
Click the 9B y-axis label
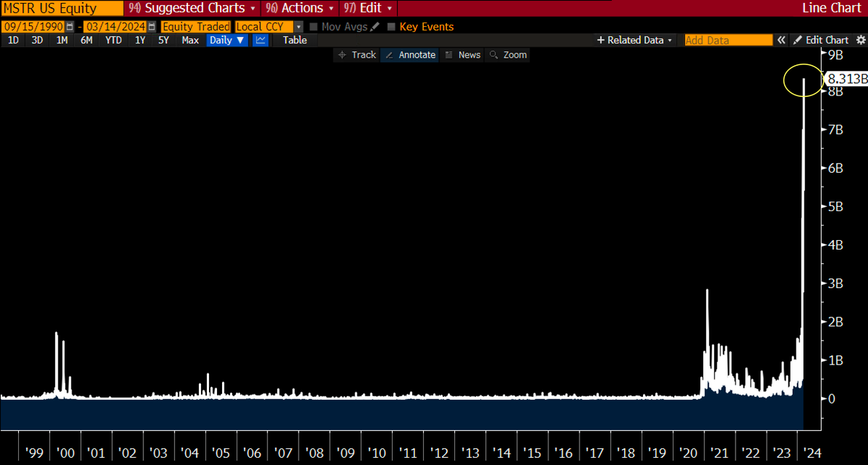point(835,54)
